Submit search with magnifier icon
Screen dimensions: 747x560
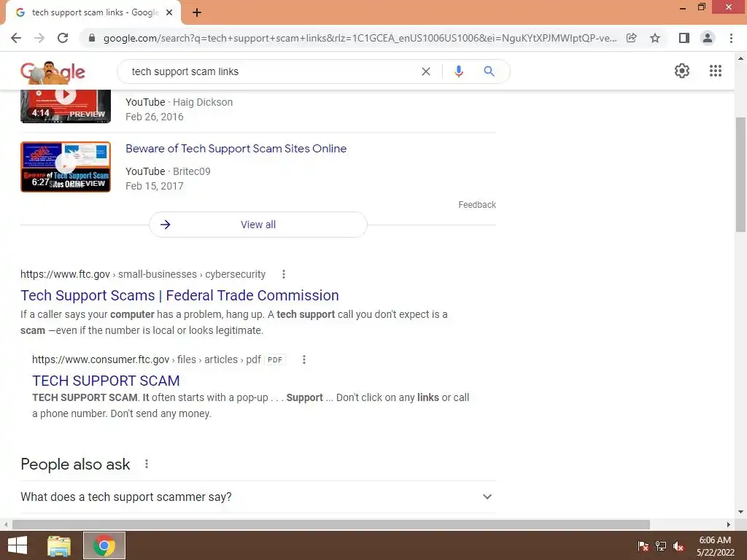click(489, 71)
